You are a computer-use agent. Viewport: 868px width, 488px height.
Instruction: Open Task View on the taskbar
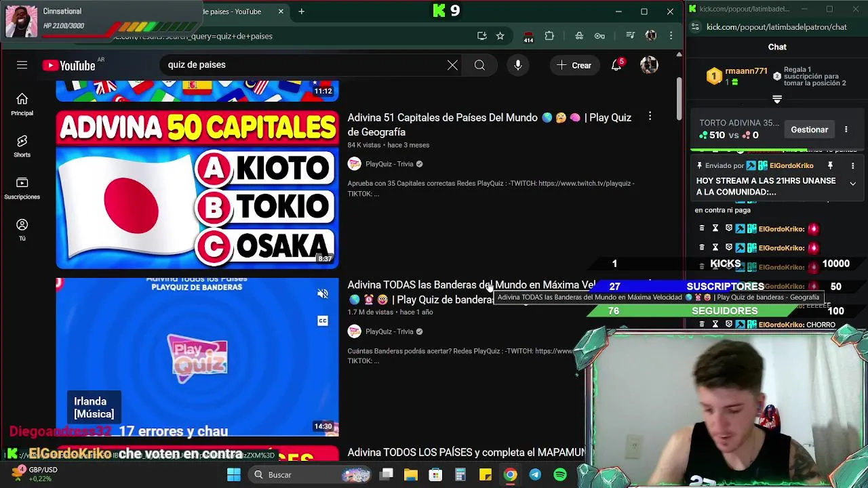click(x=387, y=475)
